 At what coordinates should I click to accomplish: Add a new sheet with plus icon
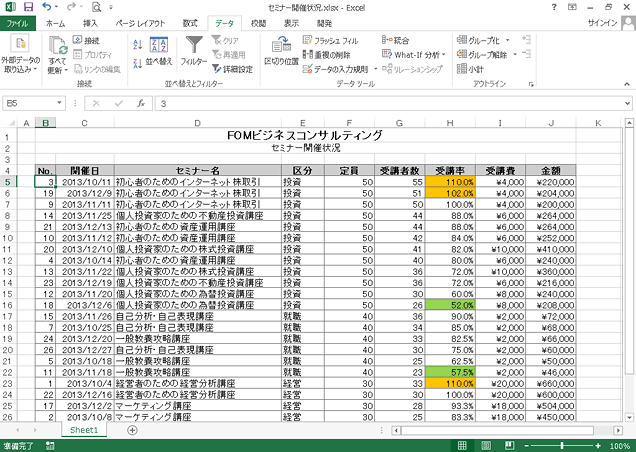pyautogui.click(x=132, y=430)
